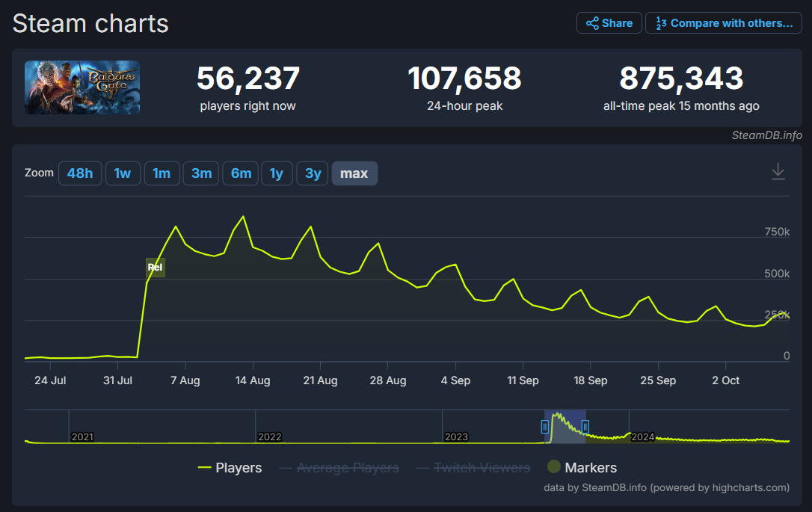812x512 pixels.
Task: Set zoom to 3m
Action: [x=201, y=173]
